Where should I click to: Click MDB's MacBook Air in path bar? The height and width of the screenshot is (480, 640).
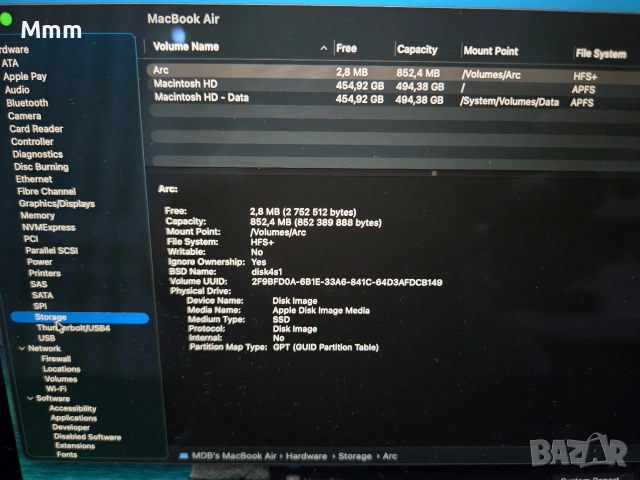point(234,456)
